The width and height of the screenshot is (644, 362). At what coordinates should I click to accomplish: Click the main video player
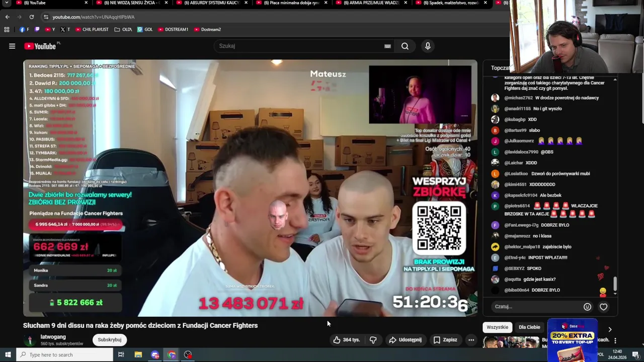pyautogui.click(x=250, y=188)
